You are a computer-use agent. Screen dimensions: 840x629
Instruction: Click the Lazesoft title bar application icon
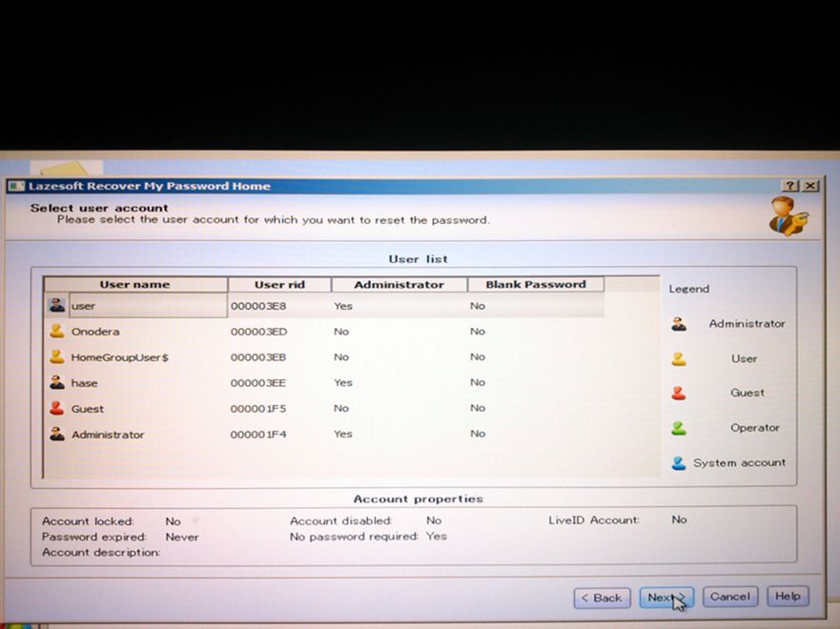click(x=16, y=186)
